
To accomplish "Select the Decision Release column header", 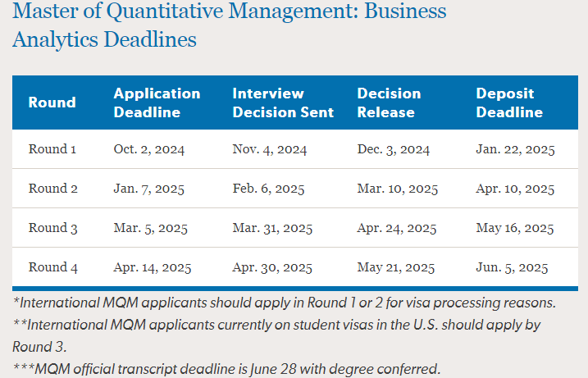I will pyautogui.click(x=389, y=102).
